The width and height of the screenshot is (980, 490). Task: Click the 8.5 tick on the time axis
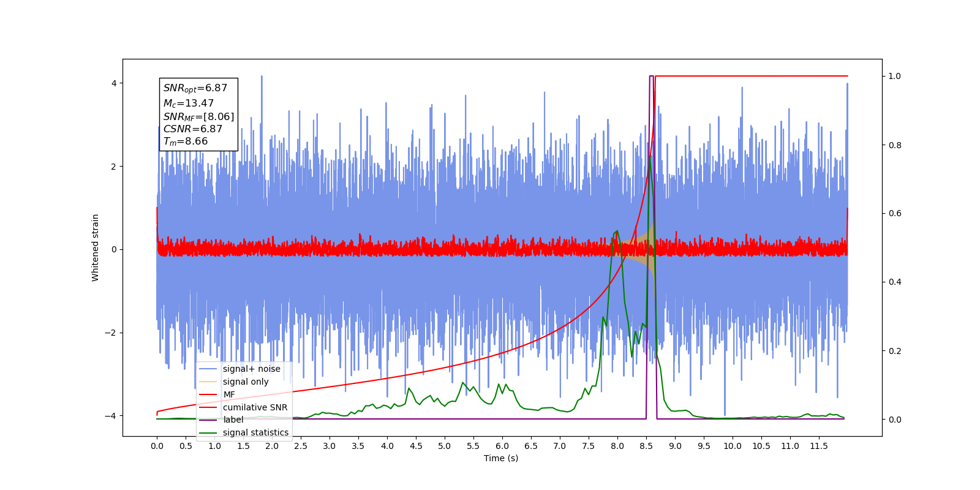[x=646, y=446]
